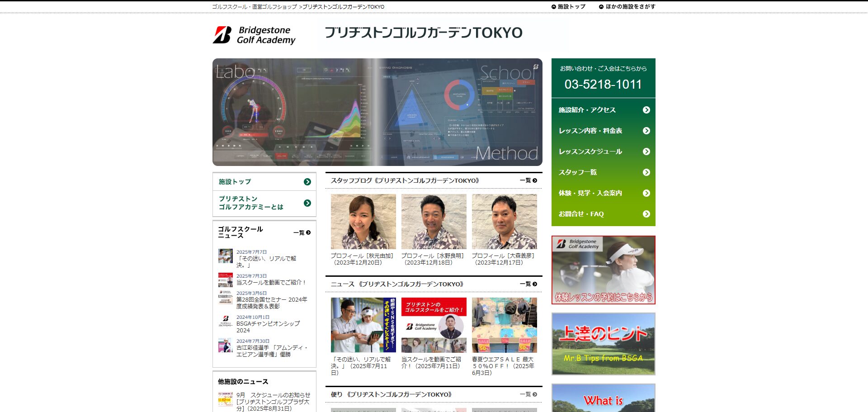This screenshot has width=868, height=412.
Task: Click arrow icon beside レッスン内容・料金表
Action: point(646,131)
